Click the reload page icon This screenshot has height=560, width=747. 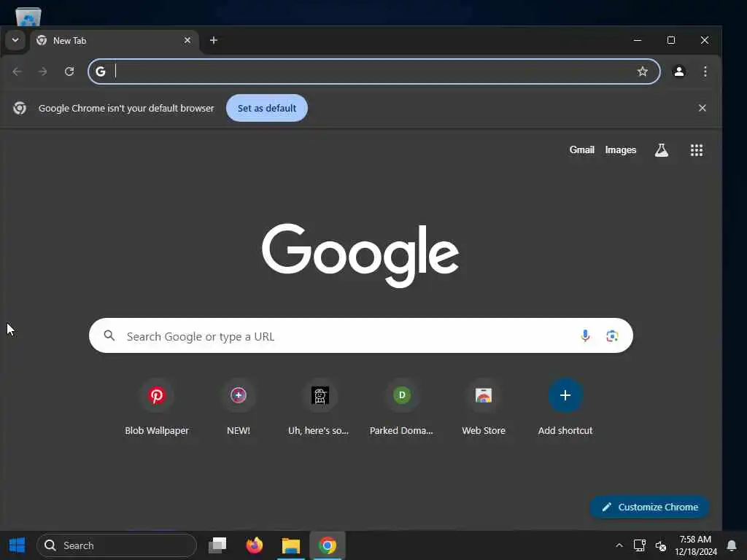pyautogui.click(x=69, y=71)
